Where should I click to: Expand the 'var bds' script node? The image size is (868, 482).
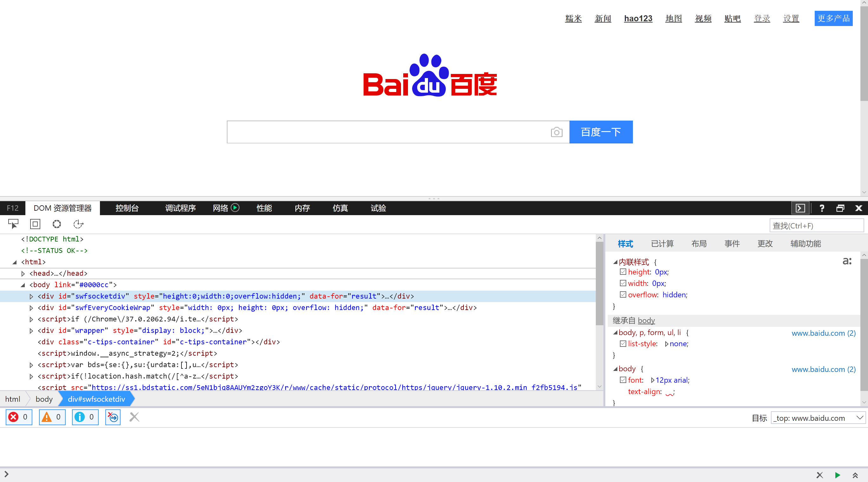[31, 365]
